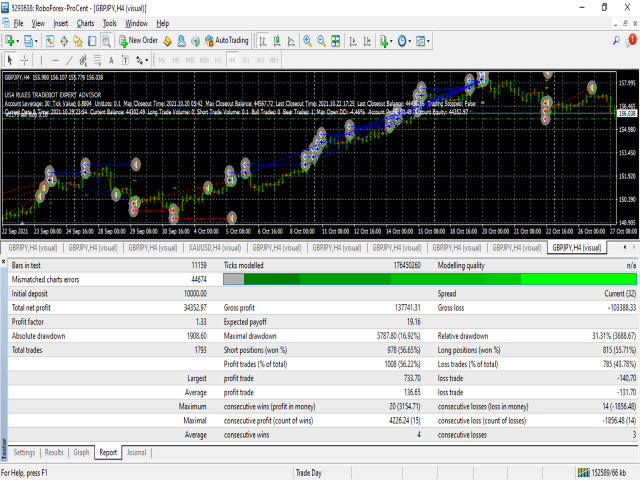The image size is (640, 480).
Task: Select the text label 'T' tool
Action: click(125, 60)
